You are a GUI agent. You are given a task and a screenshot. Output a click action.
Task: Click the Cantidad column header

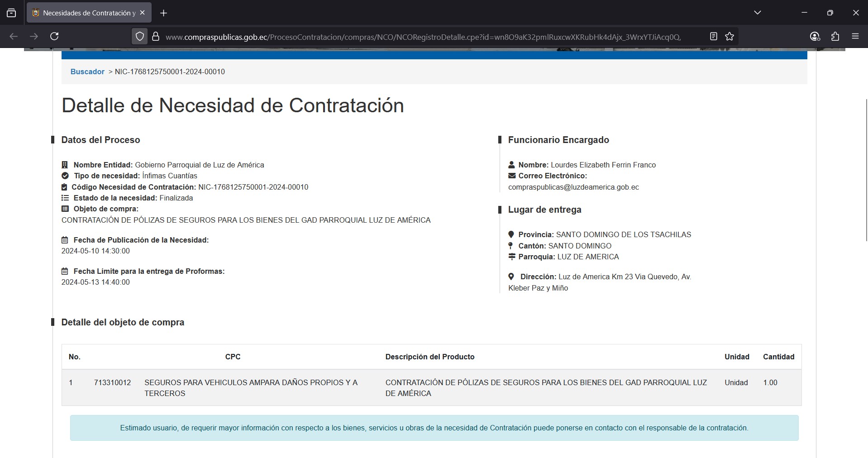(778, 357)
